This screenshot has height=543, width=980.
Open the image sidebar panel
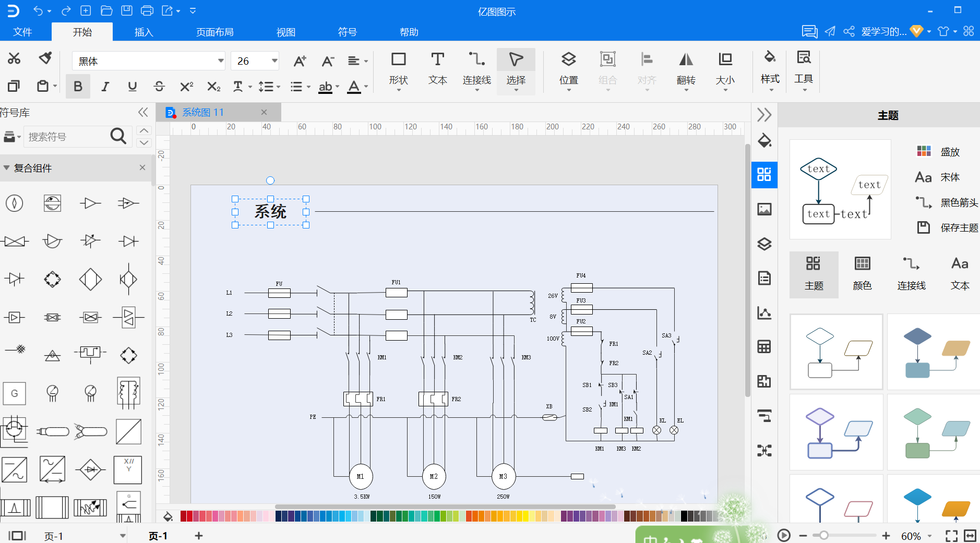pyautogui.click(x=764, y=209)
